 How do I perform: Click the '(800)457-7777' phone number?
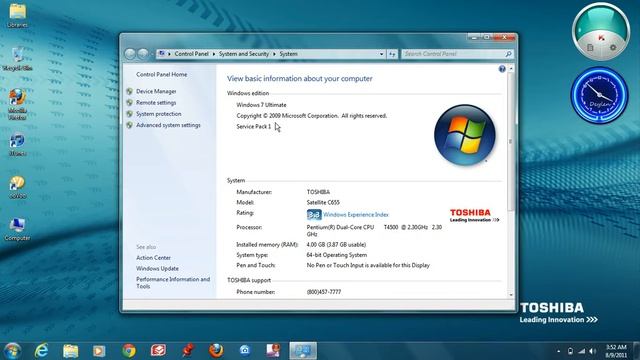pos(324,292)
